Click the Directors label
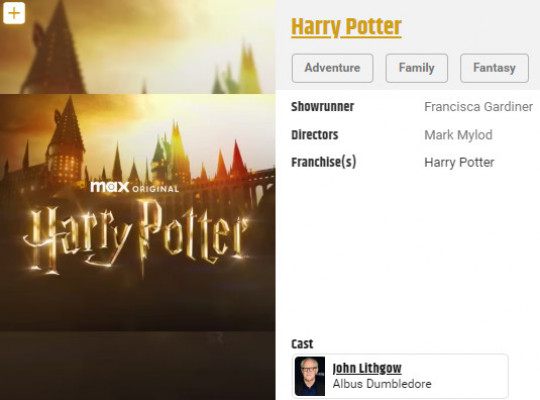 coord(315,135)
